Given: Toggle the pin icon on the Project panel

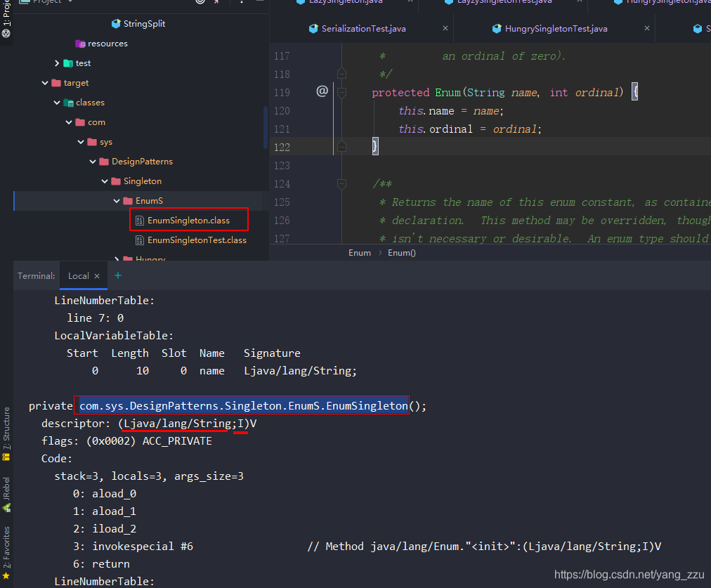Looking at the screenshot, I should point(216,2).
